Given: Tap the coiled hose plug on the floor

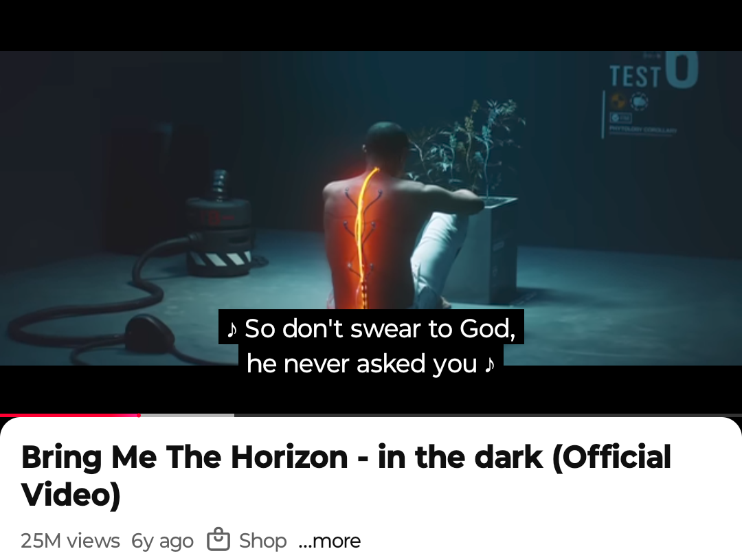Looking at the screenshot, I should click(x=149, y=333).
